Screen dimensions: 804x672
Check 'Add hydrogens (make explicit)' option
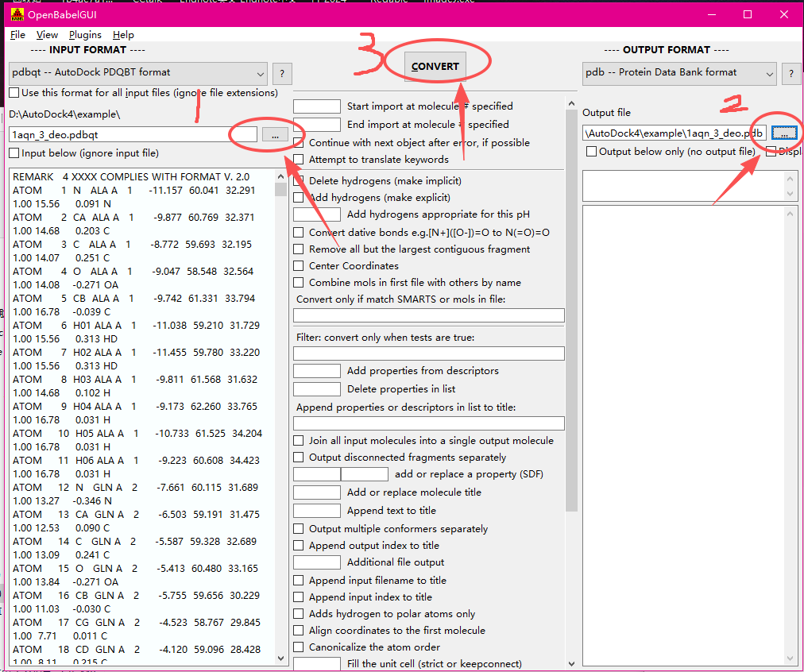[x=299, y=198]
